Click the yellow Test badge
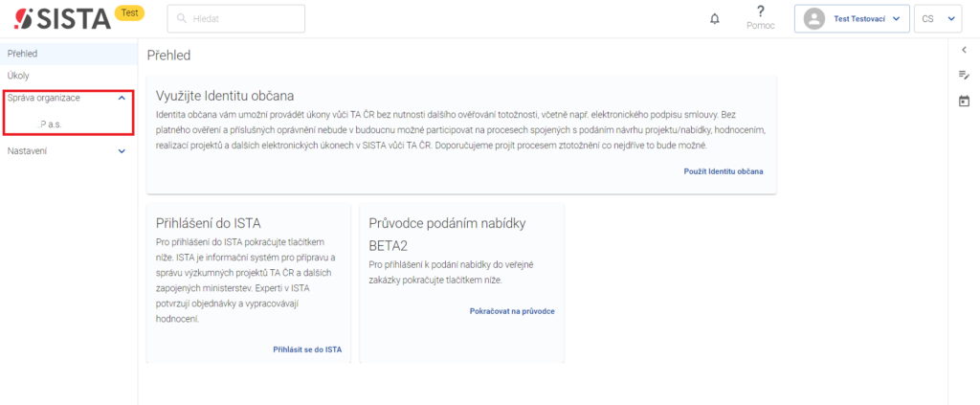Screen dimensions: 980x405 point(129,12)
